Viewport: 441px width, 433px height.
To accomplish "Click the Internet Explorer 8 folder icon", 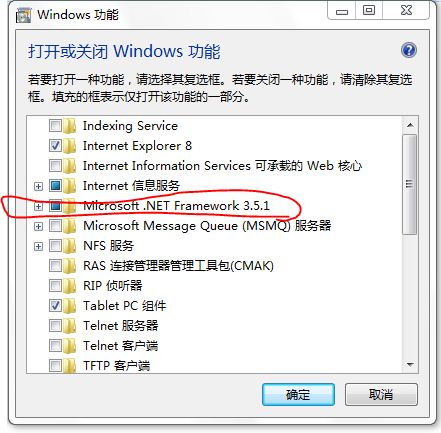I will pyautogui.click(x=70, y=146).
